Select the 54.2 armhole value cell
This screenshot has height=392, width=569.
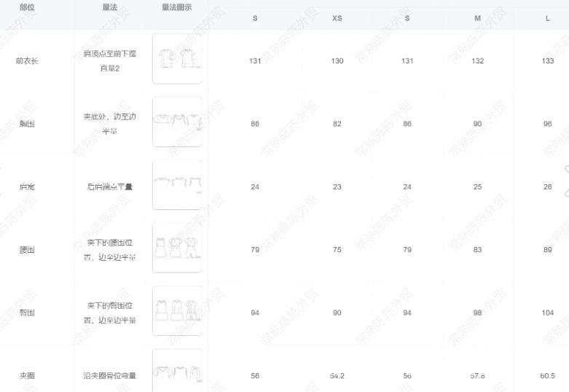[337, 376]
